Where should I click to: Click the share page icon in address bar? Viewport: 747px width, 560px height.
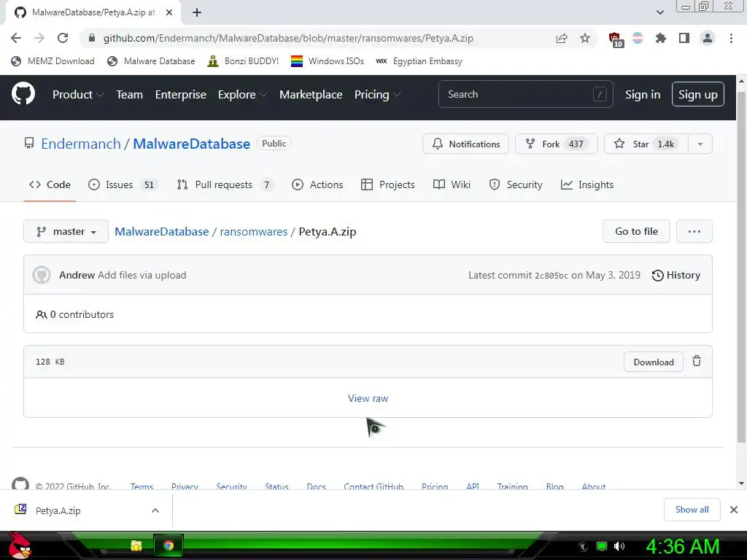coord(562,38)
